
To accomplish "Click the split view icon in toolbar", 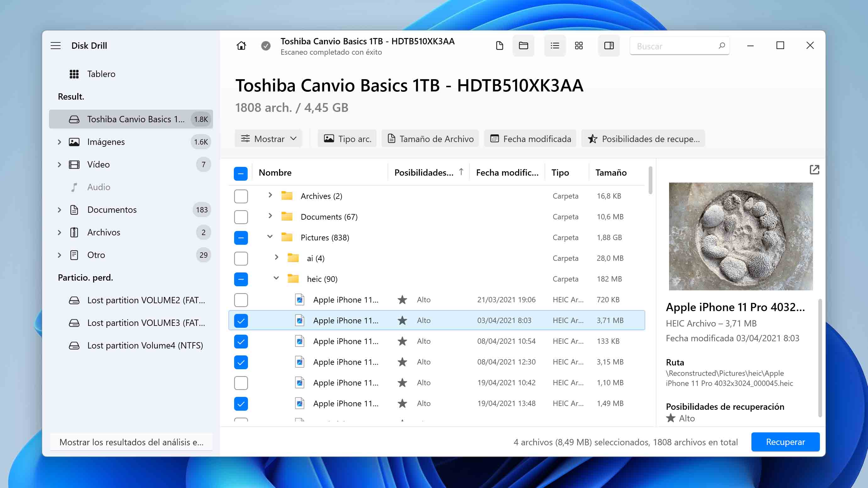I will click(608, 45).
